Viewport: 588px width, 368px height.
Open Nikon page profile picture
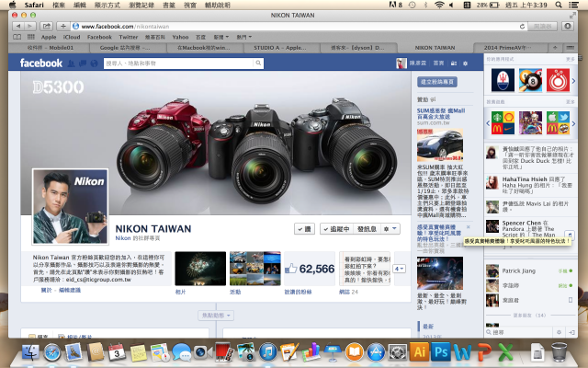click(x=71, y=206)
